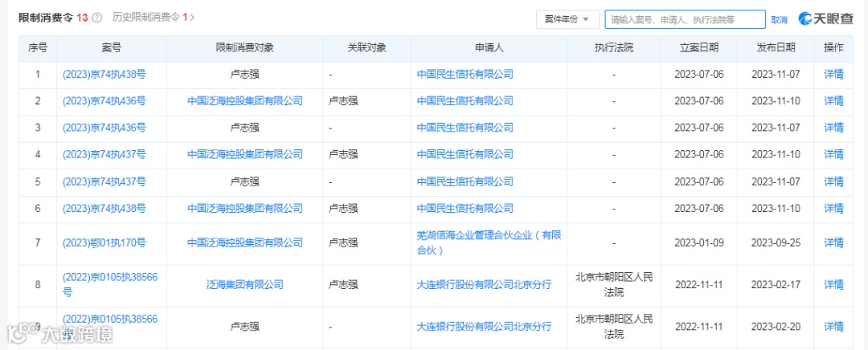
Task: Open 详情 for row 3
Action: coord(833,128)
